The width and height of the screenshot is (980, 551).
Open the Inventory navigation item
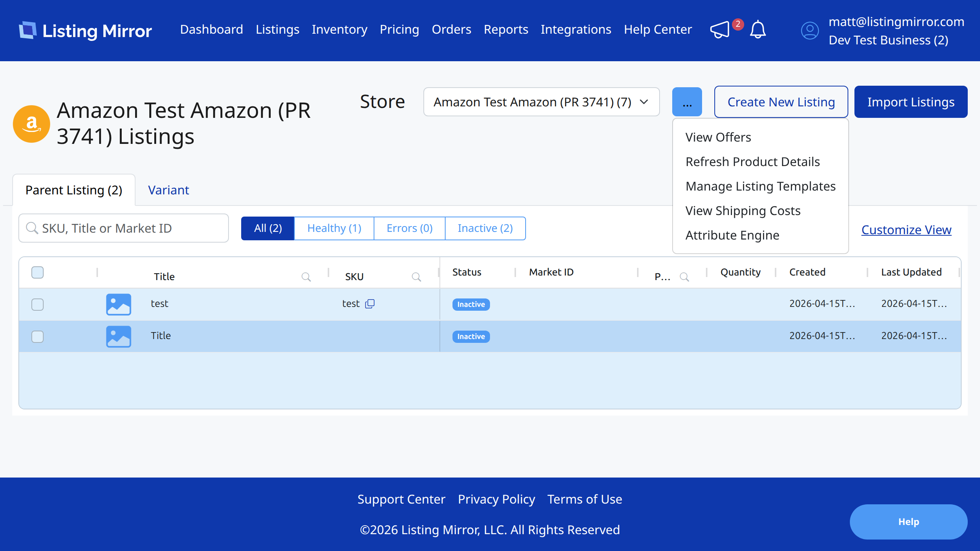[340, 29]
